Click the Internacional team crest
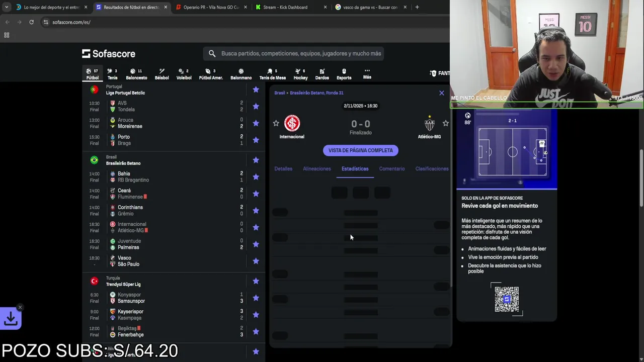Screen dimensions: 644x362 click(x=292, y=123)
